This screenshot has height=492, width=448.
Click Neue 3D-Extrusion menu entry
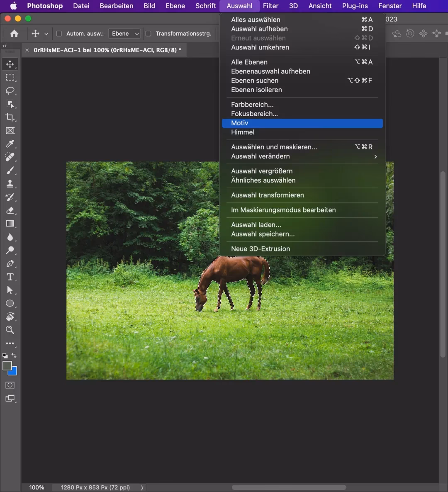(261, 248)
